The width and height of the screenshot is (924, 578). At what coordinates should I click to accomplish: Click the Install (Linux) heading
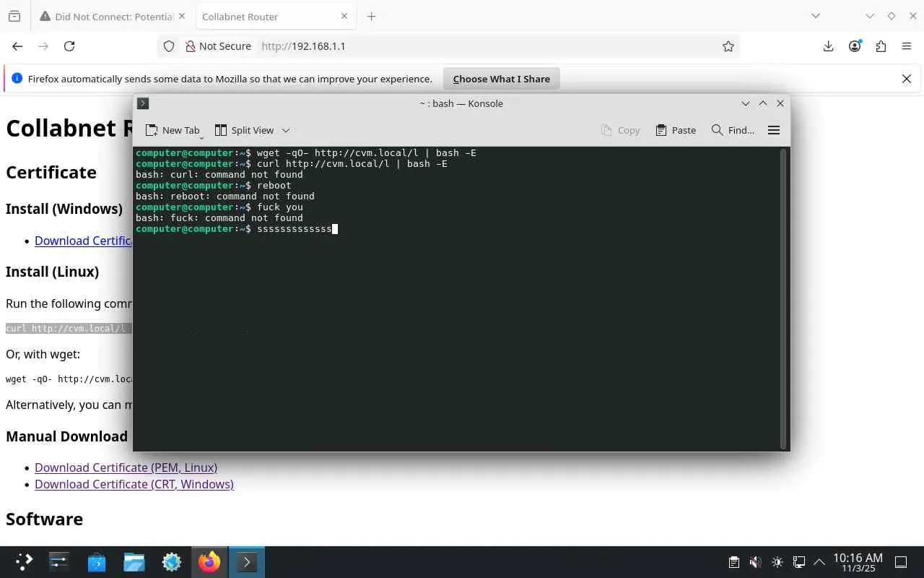point(52,272)
